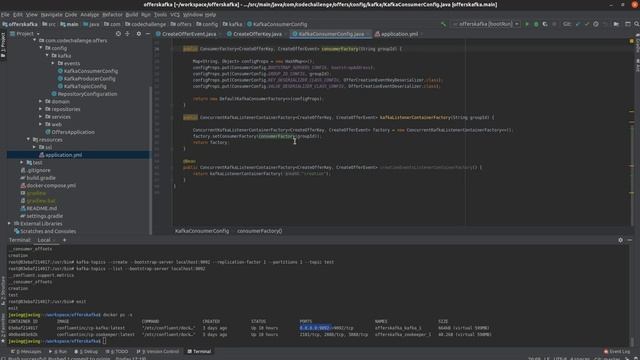Hide the Project tool window
Screen dimensions: 640x360
point(147,34)
